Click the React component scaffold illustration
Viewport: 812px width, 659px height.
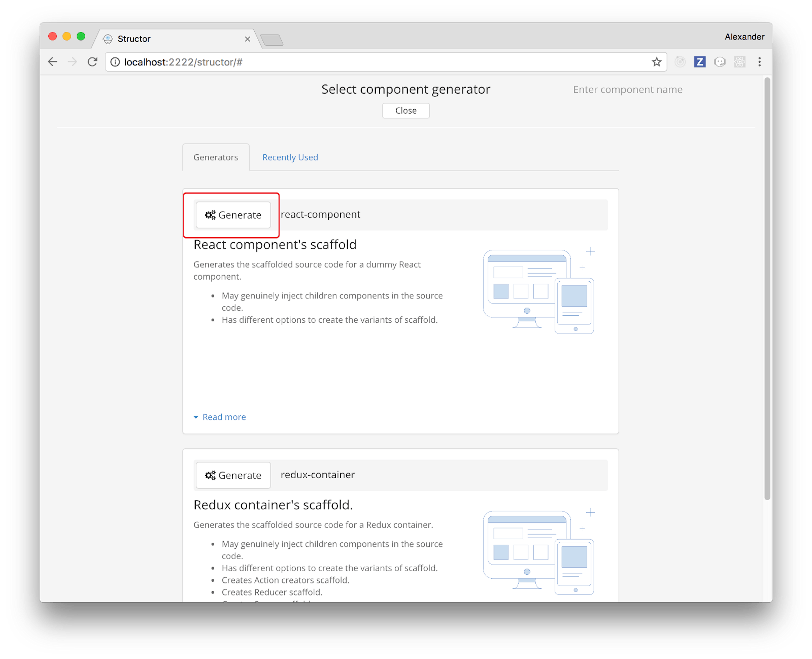(x=538, y=292)
